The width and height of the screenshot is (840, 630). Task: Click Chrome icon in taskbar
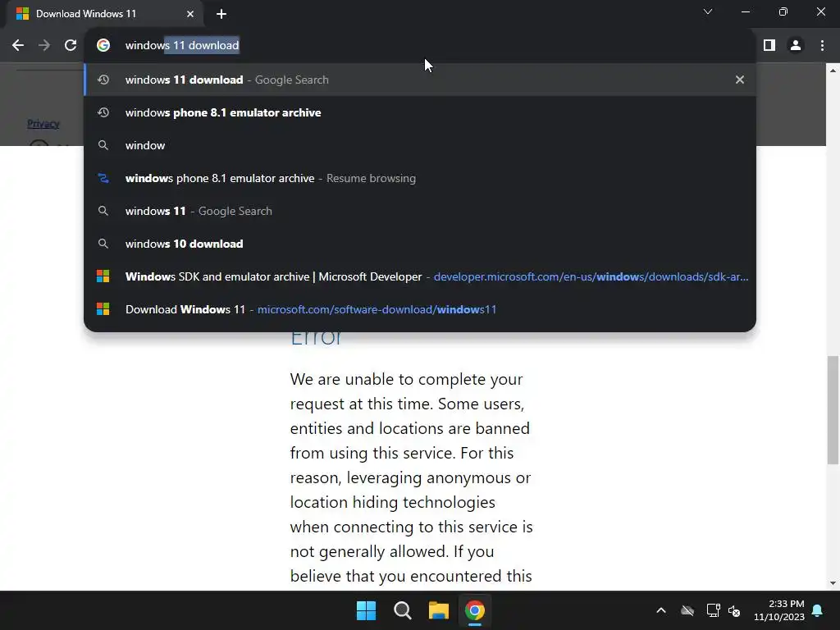[x=475, y=610]
